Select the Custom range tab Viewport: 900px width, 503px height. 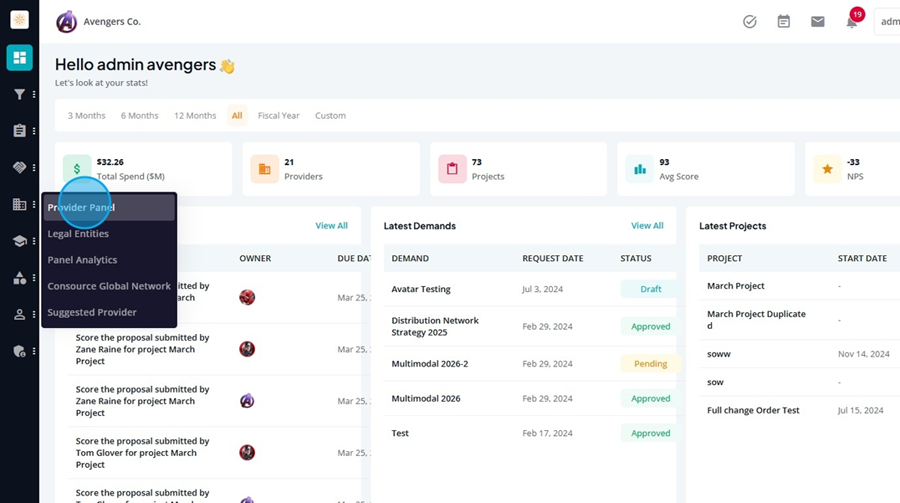[x=331, y=115]
